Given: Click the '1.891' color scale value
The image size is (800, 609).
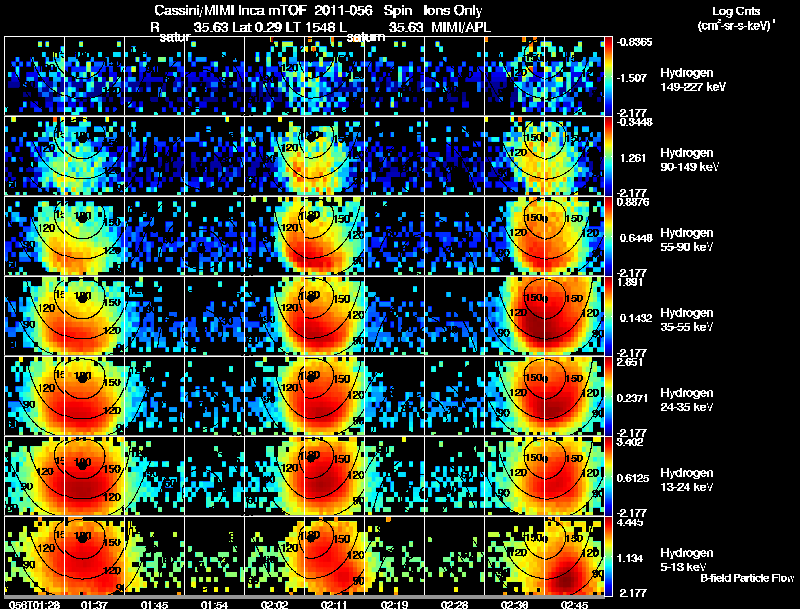Looking at the screenshot, I should [x=630, y=282].
